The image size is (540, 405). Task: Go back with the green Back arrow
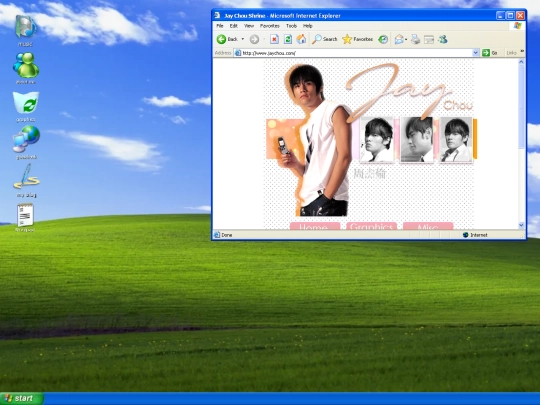click(227, 39)
